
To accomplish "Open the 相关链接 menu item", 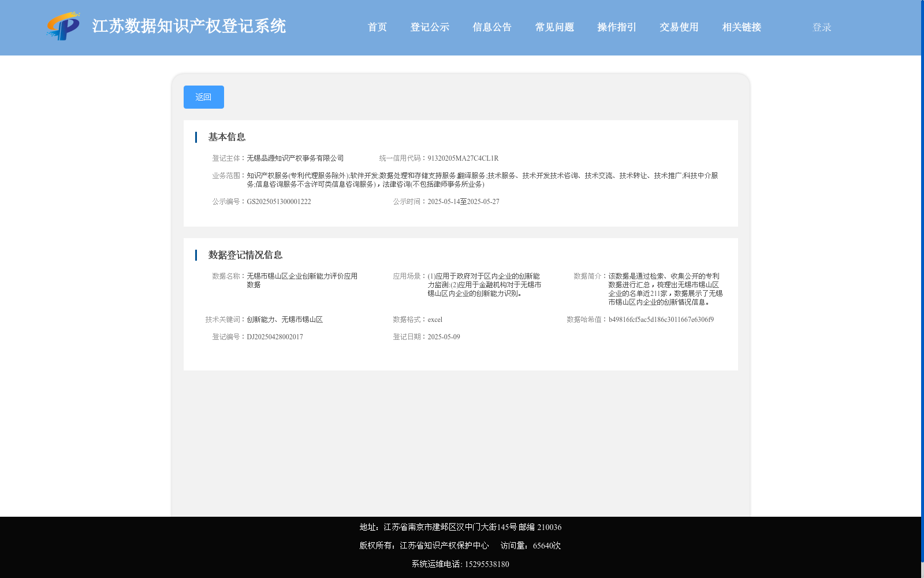I will pos(742,27).
